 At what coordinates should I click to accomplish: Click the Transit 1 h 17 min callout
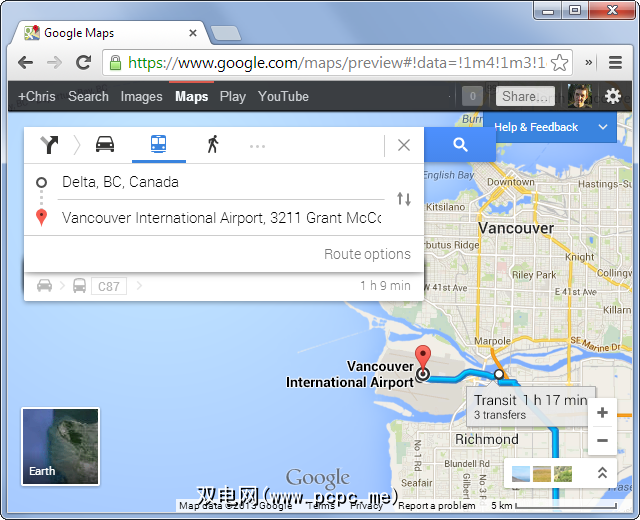[531, 407]
